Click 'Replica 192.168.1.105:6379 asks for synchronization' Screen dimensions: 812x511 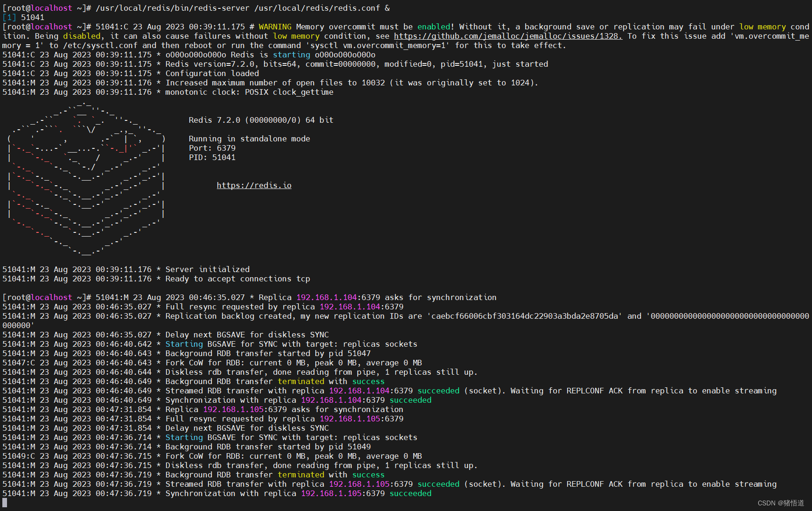(x=285, y=409)
